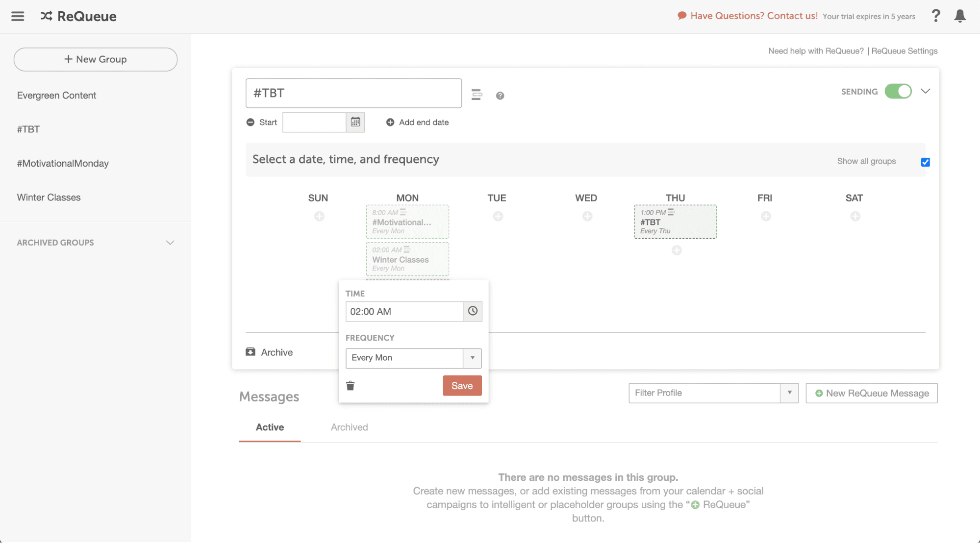Open the #Motivational Monday 8:00 AM slot
Screen dimensions: 980x543
point(407,222)
